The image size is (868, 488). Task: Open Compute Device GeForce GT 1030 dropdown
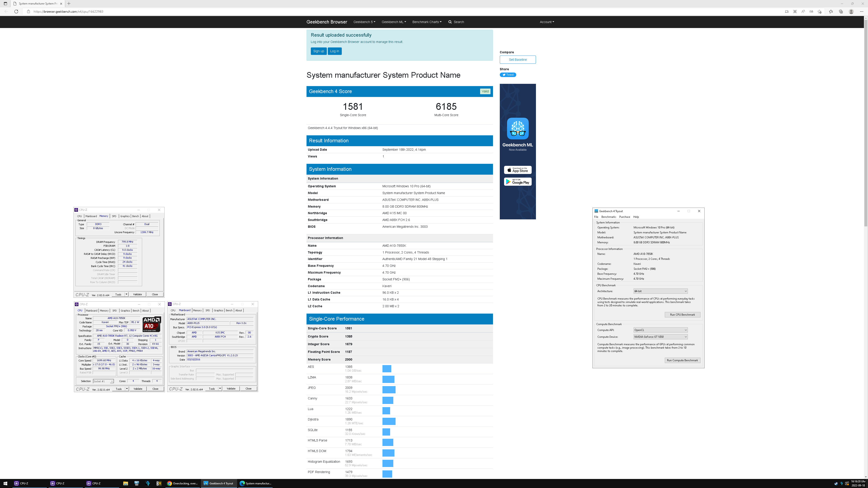[660, 337]
